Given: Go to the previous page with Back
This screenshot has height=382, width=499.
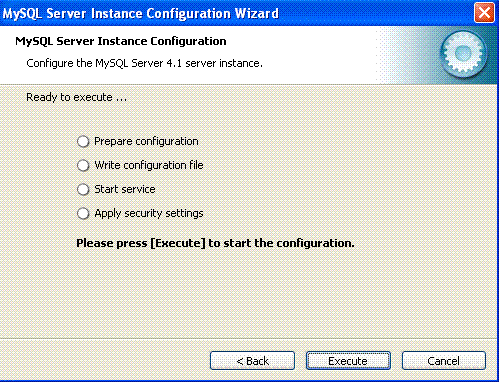Looking at the screenshot, I should pos(252,361).
